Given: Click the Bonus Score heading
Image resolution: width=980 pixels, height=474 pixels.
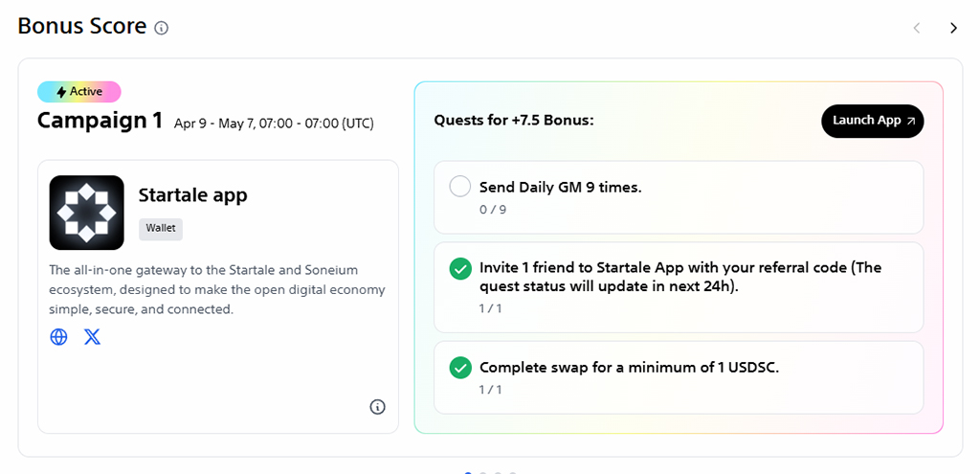Looking at the screenshot, I should (x=82, y=27).
